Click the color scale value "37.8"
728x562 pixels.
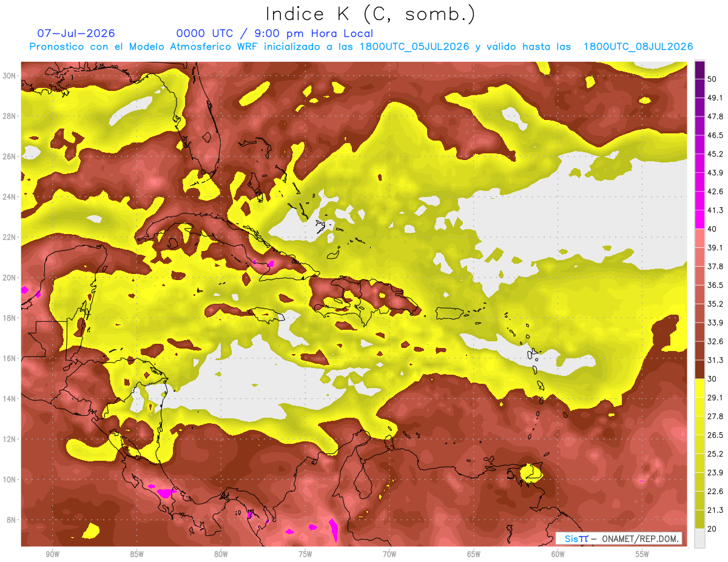tap(715, 267)
